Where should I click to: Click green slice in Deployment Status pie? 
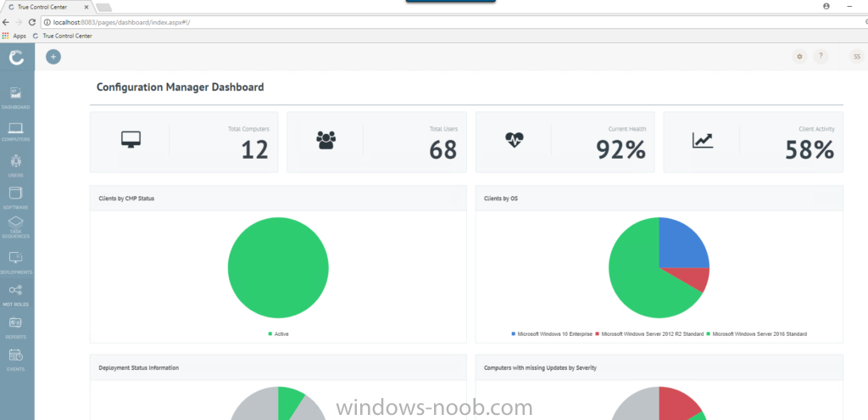point(288,399)
